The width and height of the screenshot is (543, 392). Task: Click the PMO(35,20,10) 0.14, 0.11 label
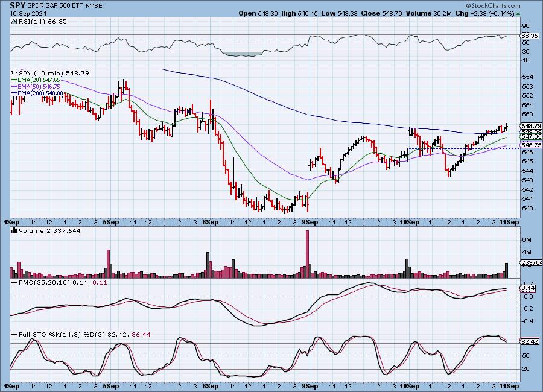pyautogui.click(x=63, y=283)
